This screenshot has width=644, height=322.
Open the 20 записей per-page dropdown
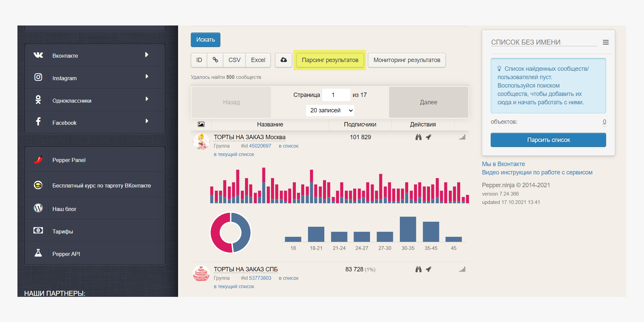[330, 110]
